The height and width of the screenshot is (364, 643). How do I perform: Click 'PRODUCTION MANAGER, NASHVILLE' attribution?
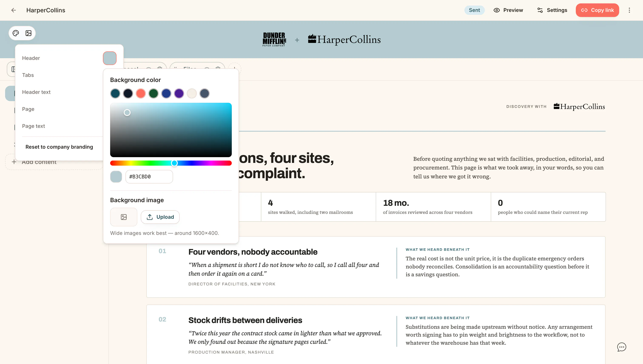click(x=231, y=353)
